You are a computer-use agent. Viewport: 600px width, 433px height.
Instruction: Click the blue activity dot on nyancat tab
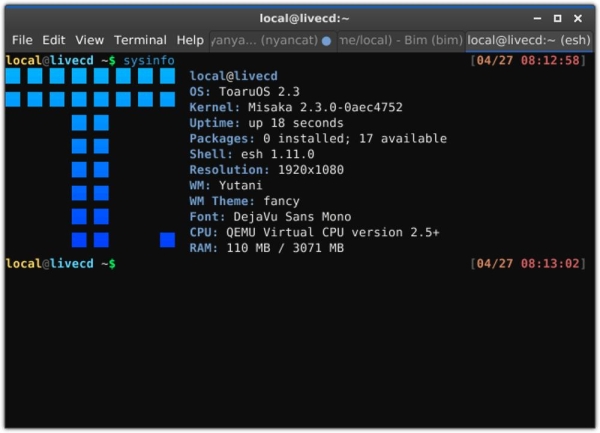pyautogui.click(x=326, y=41)
